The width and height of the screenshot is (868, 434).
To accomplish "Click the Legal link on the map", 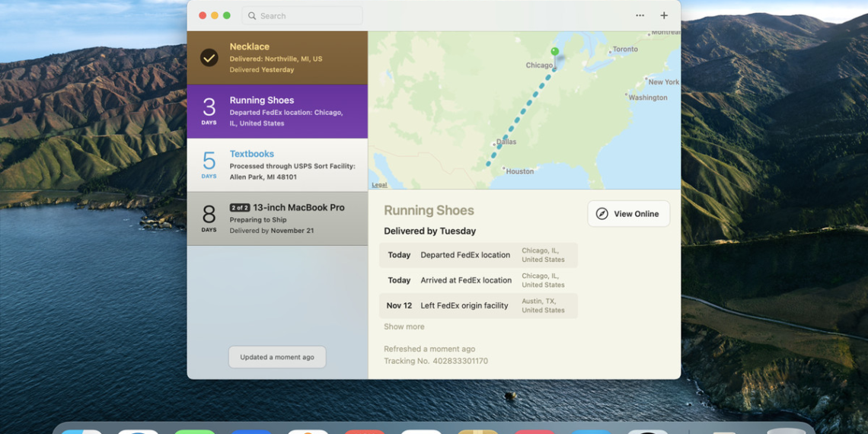I will tap(379, 185).
